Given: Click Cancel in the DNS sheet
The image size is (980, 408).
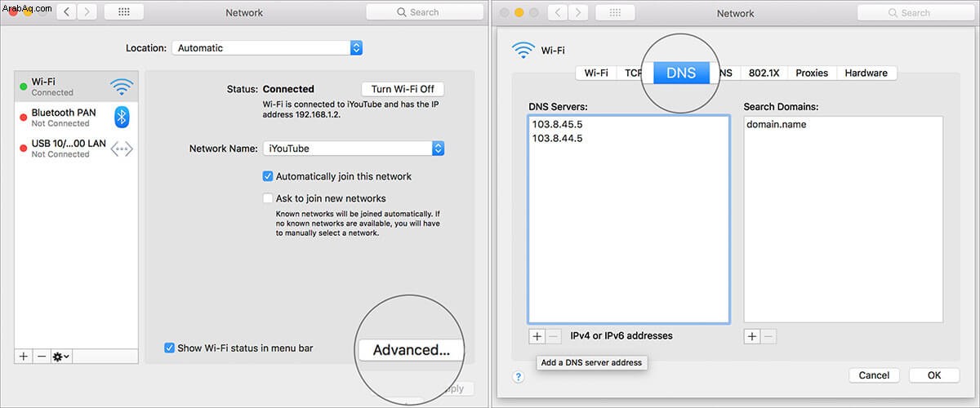Looking at the screenshot, I should tap(874, 375).
